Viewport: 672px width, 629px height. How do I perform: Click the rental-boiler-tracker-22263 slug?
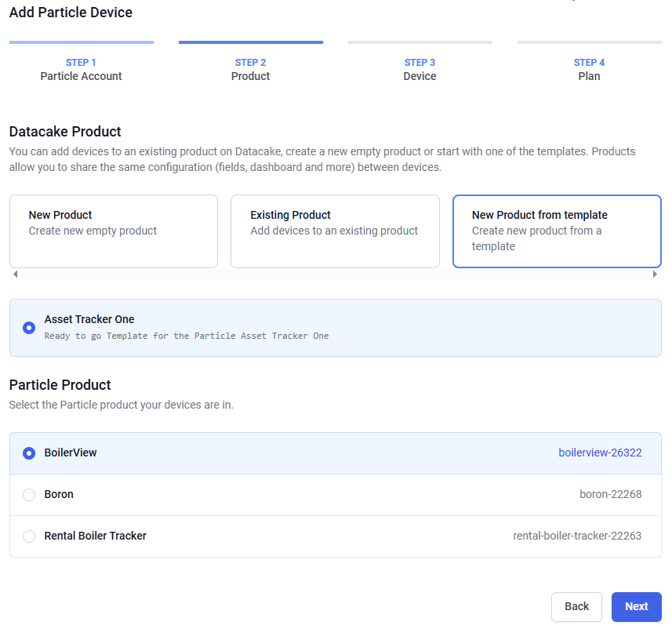coord(577,536)
